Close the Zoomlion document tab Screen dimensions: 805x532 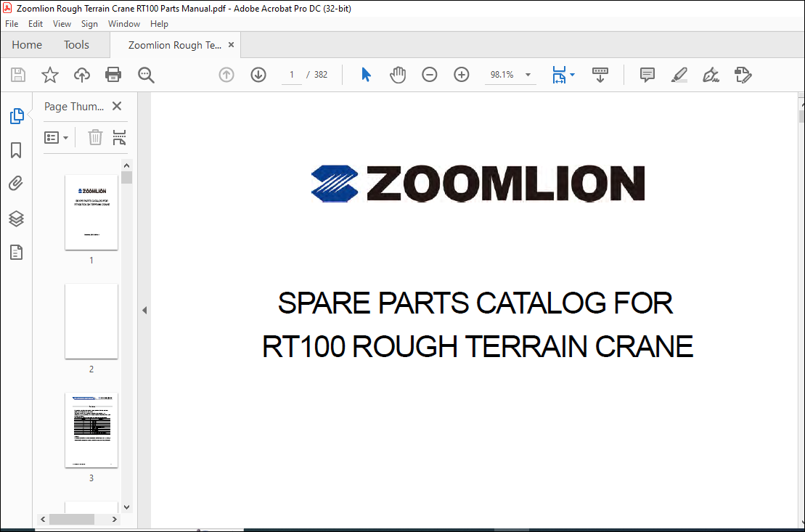(231, 45)
